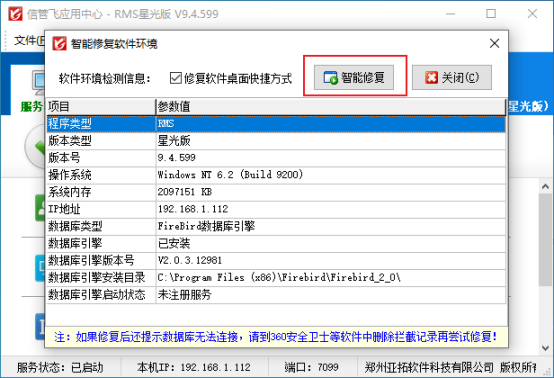
Task: Click the dialog's red logo icon
Action: click(x=59, y=43)
